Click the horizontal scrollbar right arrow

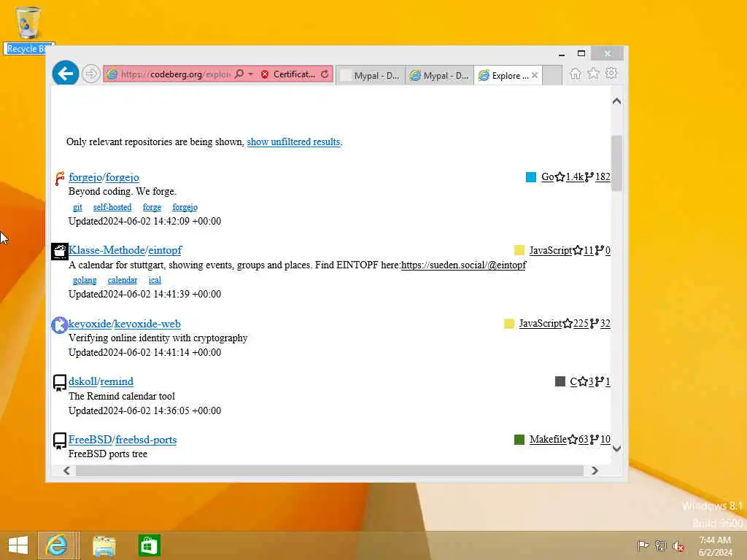pyautogui.click(x=595, y=470)
